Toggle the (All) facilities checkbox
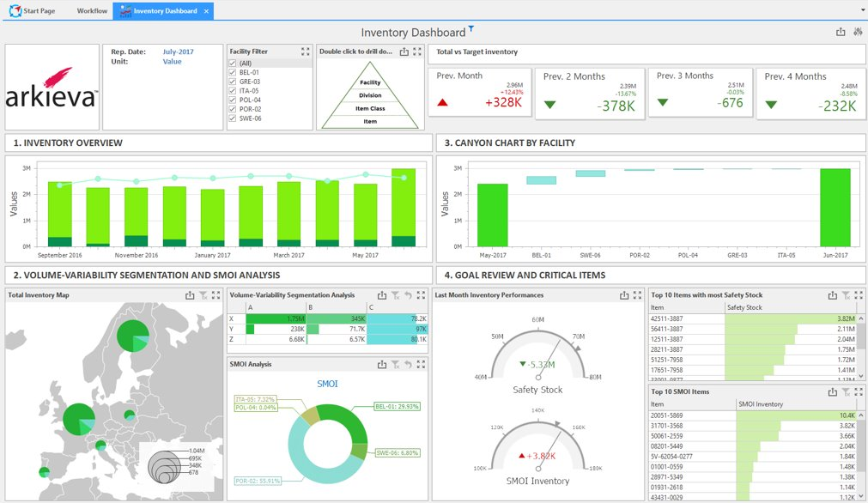 tap(233, 64)
